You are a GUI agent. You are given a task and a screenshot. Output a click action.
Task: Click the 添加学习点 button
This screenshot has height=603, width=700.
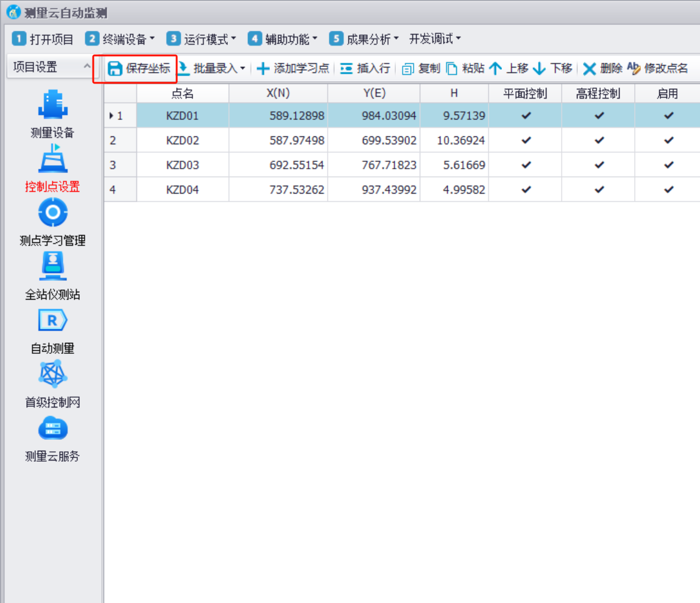point(293,69)
